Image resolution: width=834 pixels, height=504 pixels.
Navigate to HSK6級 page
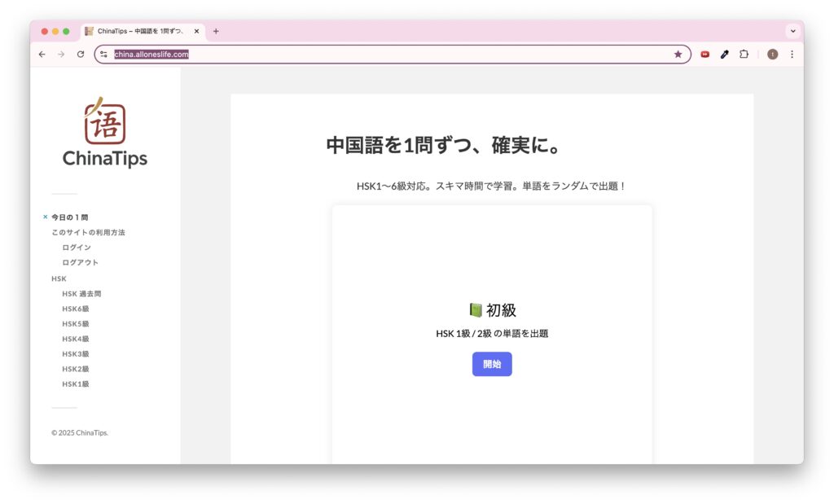pos(76,309)
